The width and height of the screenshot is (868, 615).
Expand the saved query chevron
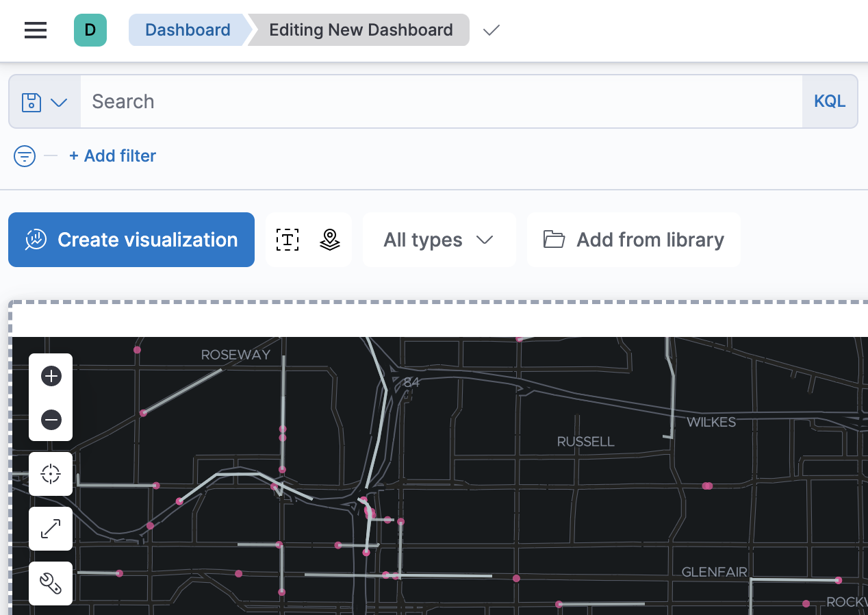click(x=60, y=101)
